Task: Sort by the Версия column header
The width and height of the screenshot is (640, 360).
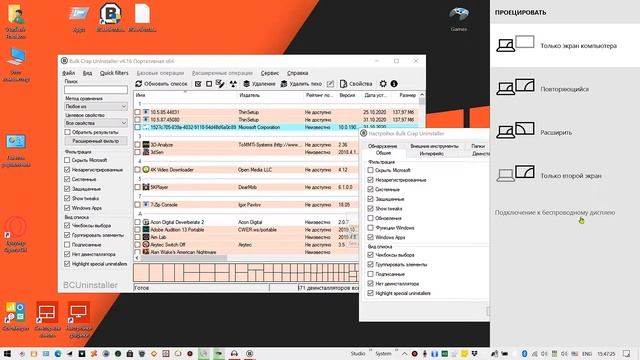Action: point(349,95)
